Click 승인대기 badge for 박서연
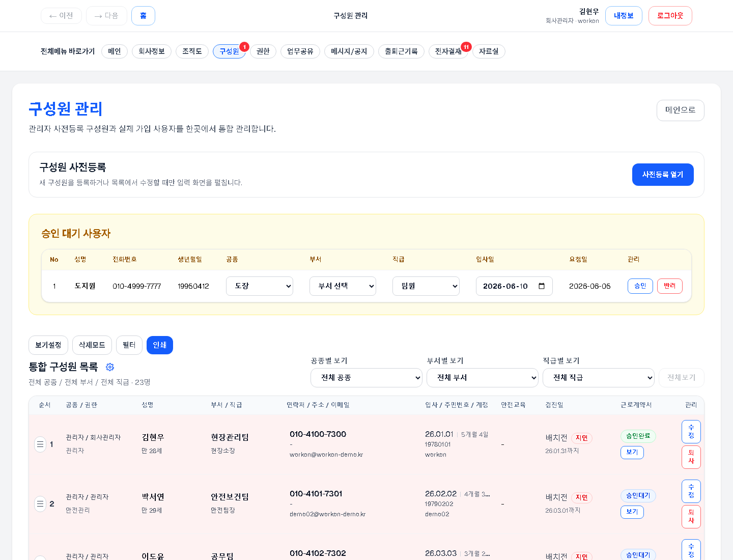The width and height of the screenshot is (733, 560). click(x=638, y=496)
